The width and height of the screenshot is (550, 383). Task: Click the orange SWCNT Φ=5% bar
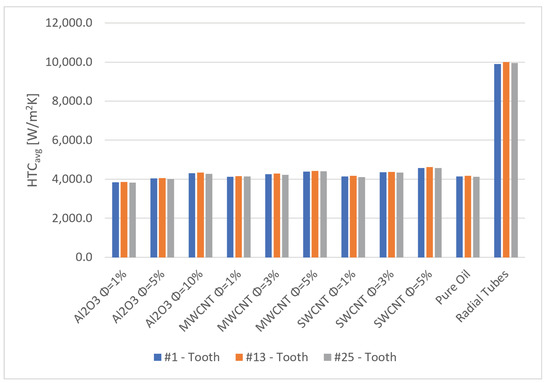coord(429,212)
